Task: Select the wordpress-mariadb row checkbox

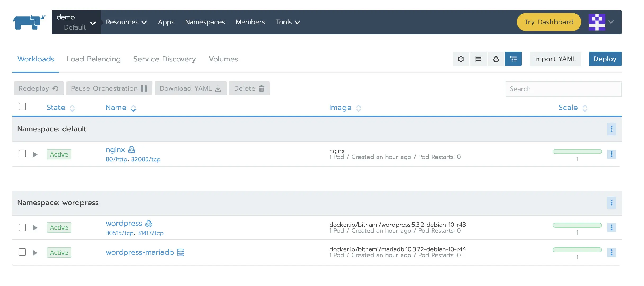Action: (x=22, y=252)
